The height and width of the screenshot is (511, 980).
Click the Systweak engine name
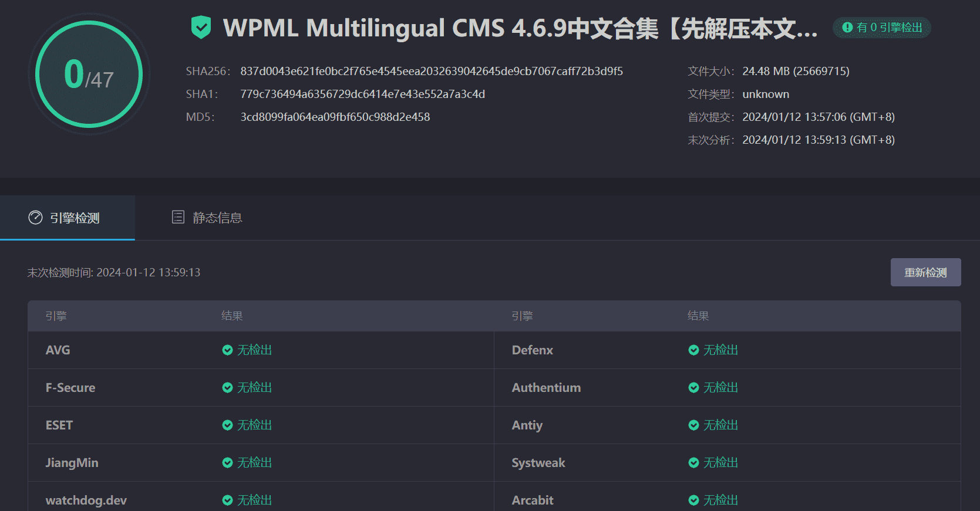538,463
